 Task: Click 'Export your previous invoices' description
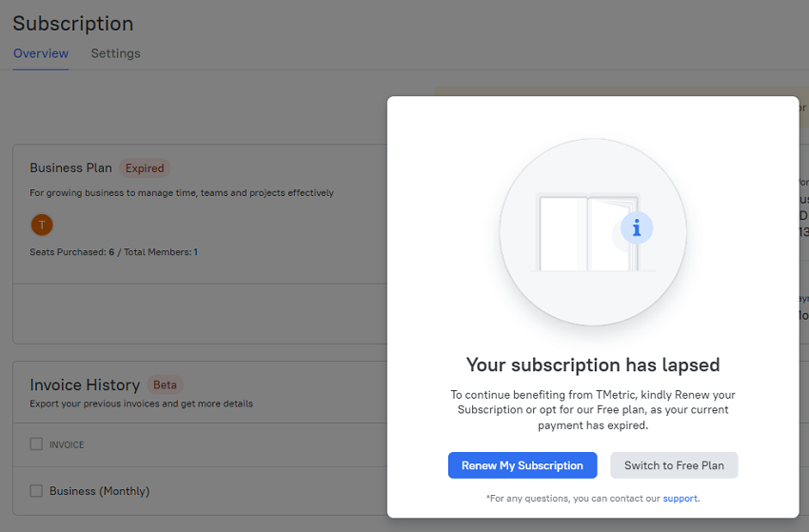point(142,404)
